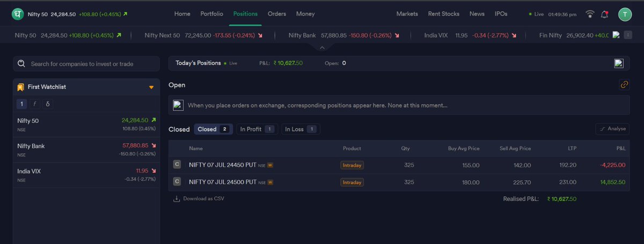Open the notifications bell
This screenshot has height=244, width=644.
pyautogui.click(x=605, y=14)
